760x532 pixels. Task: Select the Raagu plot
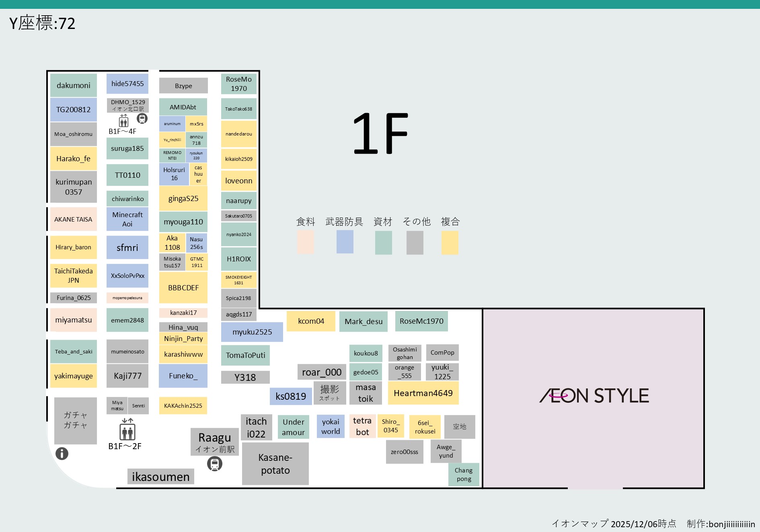click(215, 441)
